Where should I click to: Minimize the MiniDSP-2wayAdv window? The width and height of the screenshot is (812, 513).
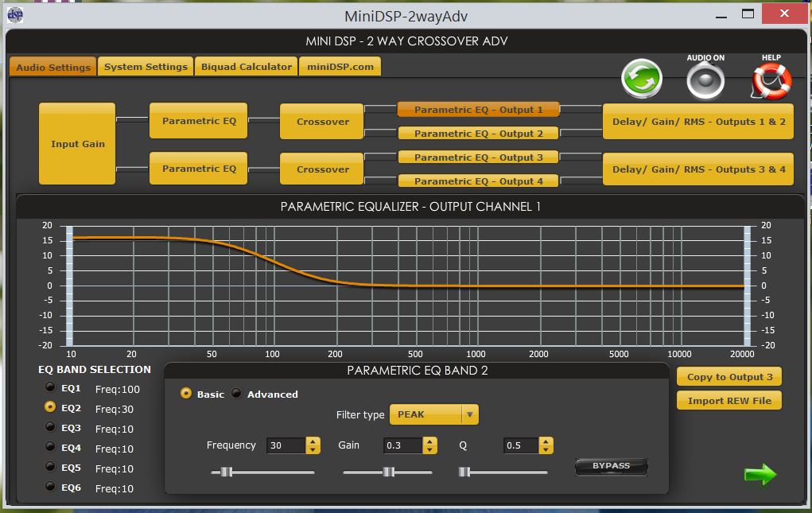[x=721, y=15]
